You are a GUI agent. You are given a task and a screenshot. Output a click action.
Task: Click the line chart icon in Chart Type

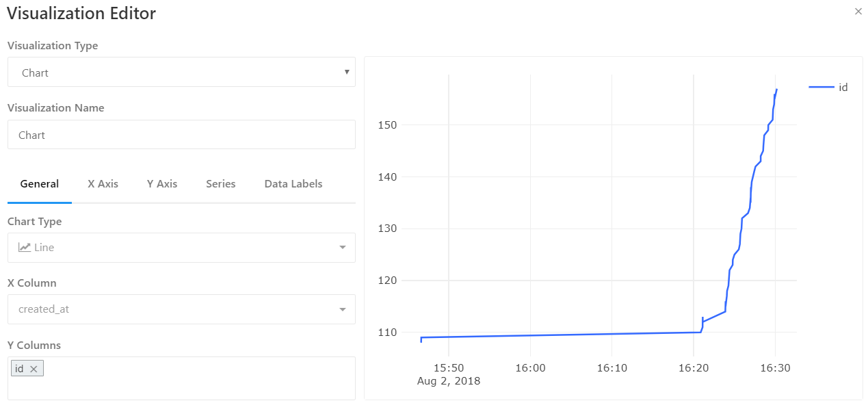click(25, 247)
